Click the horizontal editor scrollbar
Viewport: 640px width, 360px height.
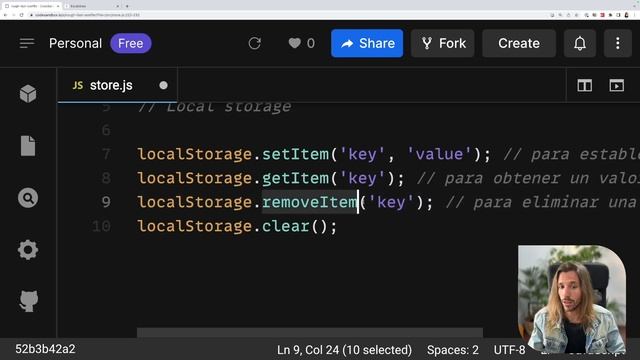[310, 332]
